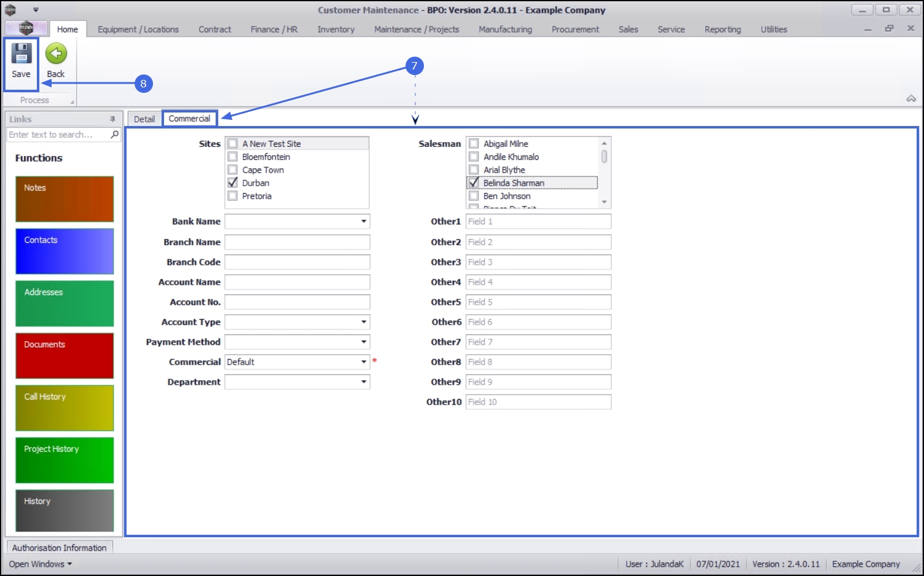Click the Account Name input field
This screenshot has height=576, width=924.
297,282
